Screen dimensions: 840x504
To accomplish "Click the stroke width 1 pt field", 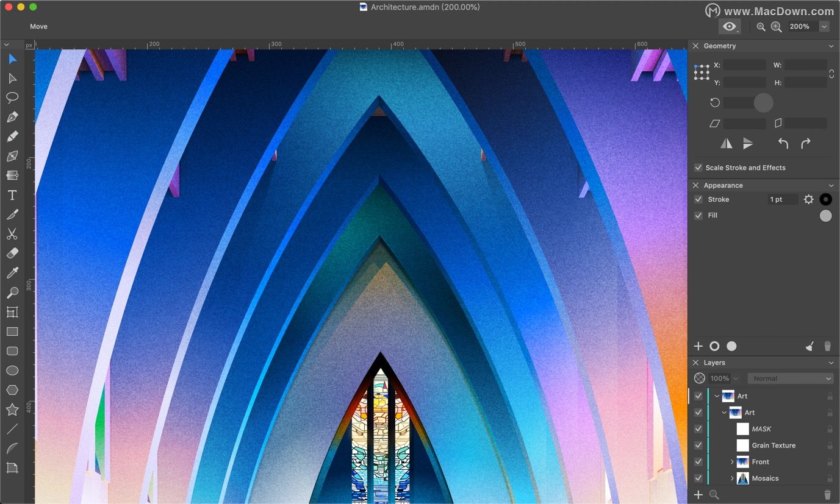I will [783, 199].
